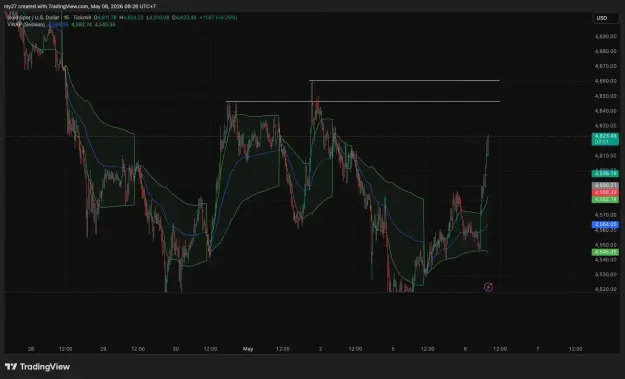Click the May label on the time axis
Viewport: 625px width, 379px height.
point(248,349)
